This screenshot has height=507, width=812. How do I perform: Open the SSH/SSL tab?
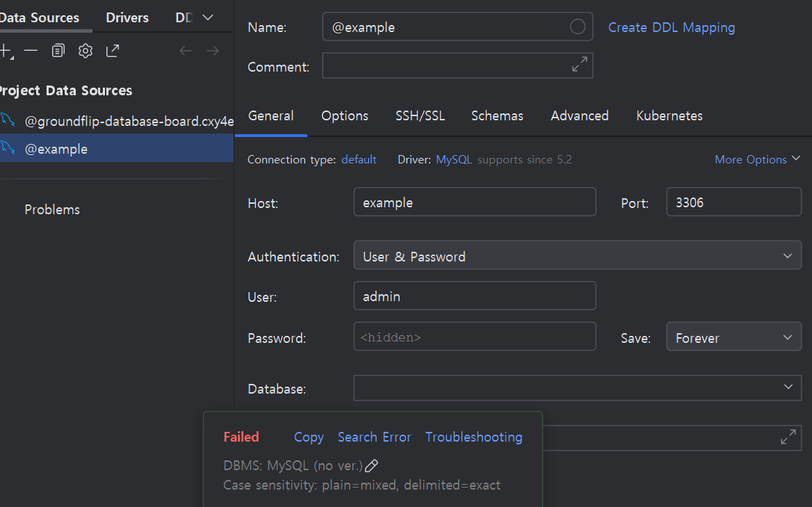click(420, 115)
